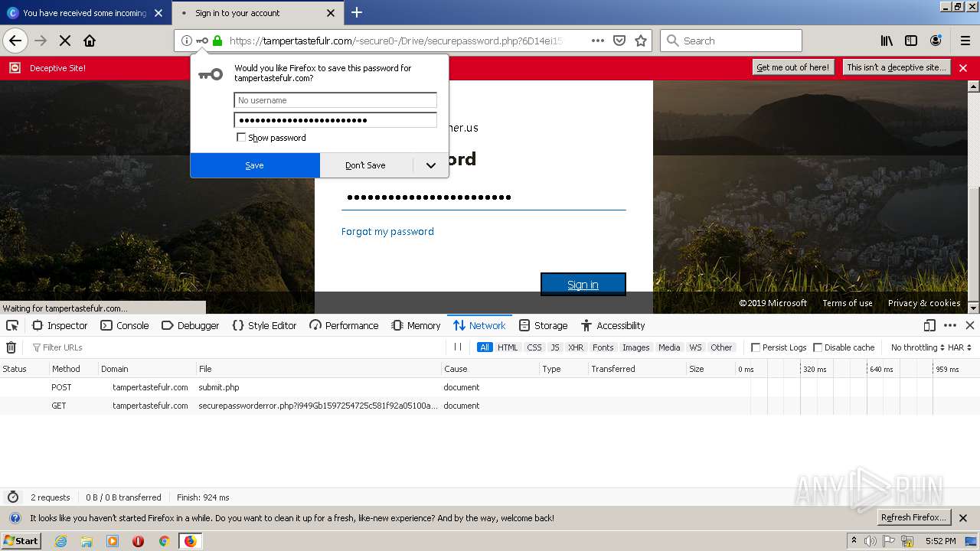The image size is (980, 551).
Task: Select the submit.php POST request row
Action: tap(490, 387)
